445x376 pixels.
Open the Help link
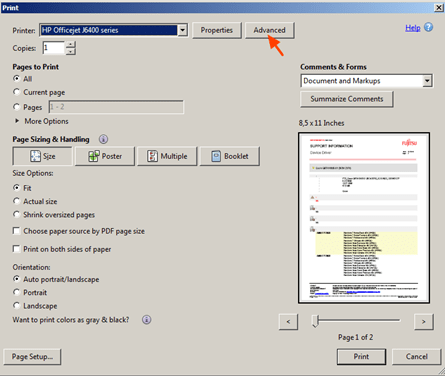[x=413, y=28]
